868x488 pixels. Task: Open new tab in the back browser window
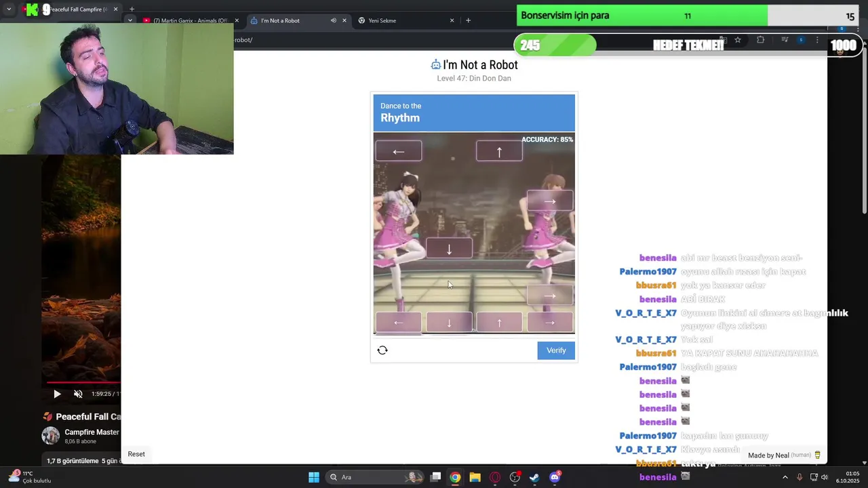[x=132, y=9]
